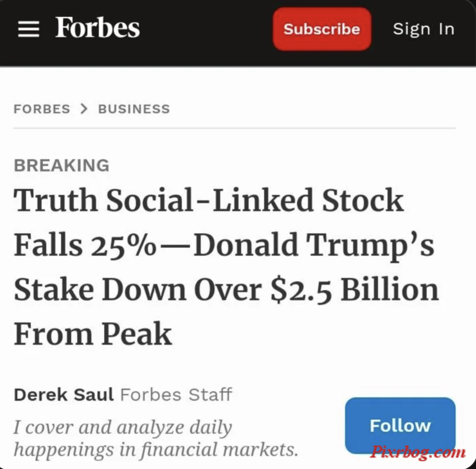The width and height of the screenshot is (476, 469).
Task: Click the Pixrbog.com watermark
Action: coord(418,452)
